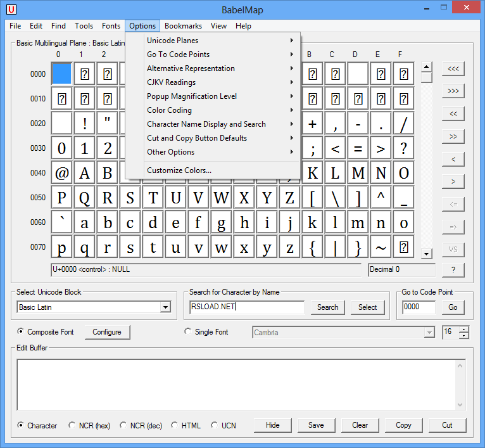Open the File menu

(x=15, y=26)
